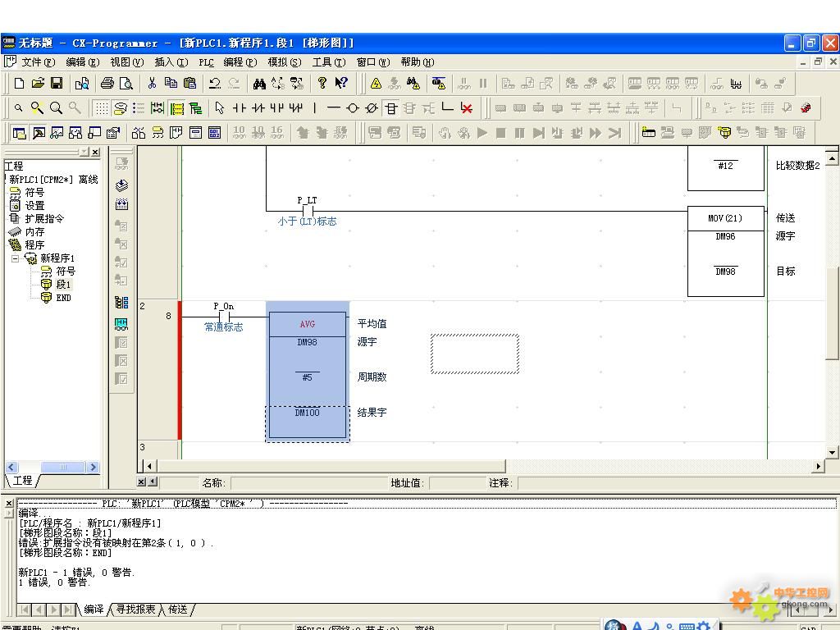The image size is (840, 630).
Task: Select the 编译 output tab
Action: click(x=94, y=609)
